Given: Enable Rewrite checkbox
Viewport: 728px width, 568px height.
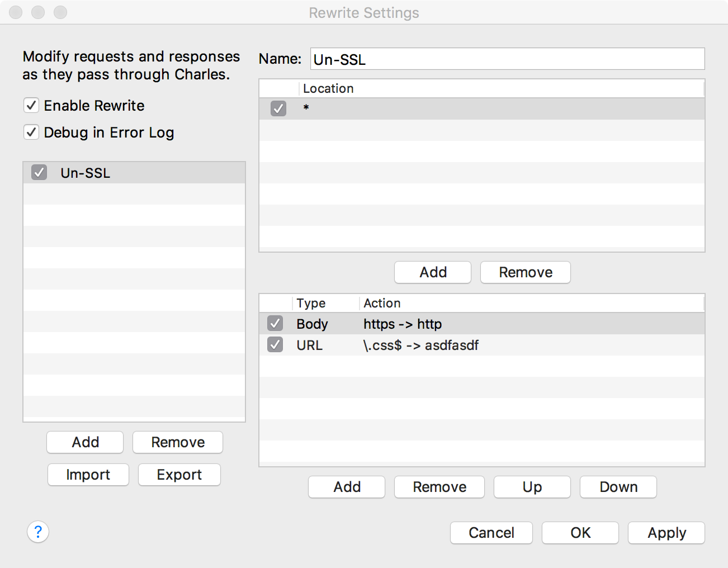Looking at the screenshot, I should tap(31, 105).
